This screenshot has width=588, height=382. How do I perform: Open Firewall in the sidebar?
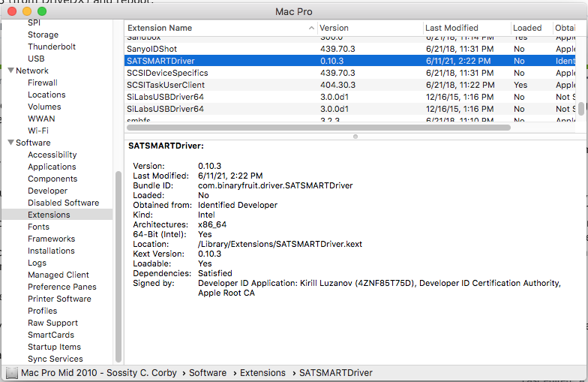coord(43,83)
